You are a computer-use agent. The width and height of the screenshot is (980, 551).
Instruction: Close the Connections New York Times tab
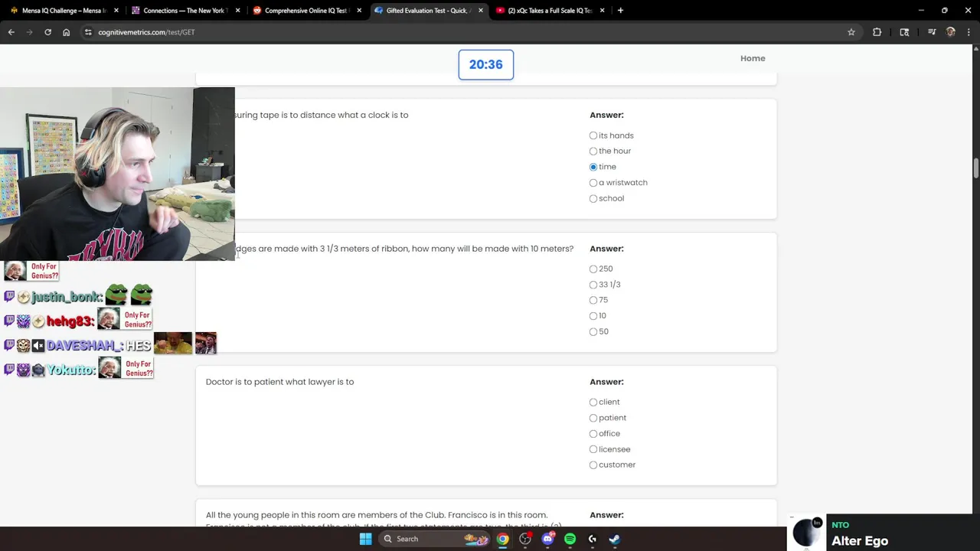pos(237,11)
